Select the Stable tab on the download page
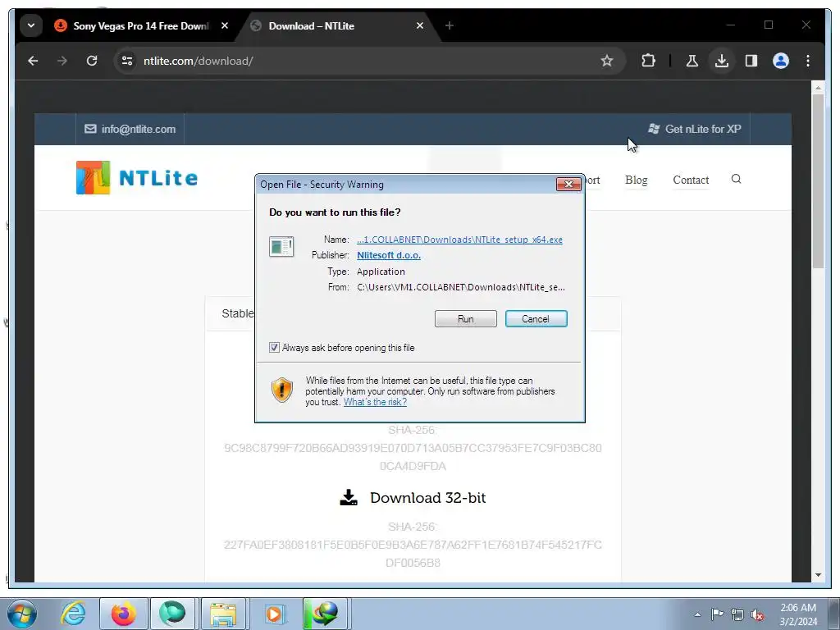 click(238, 314)
